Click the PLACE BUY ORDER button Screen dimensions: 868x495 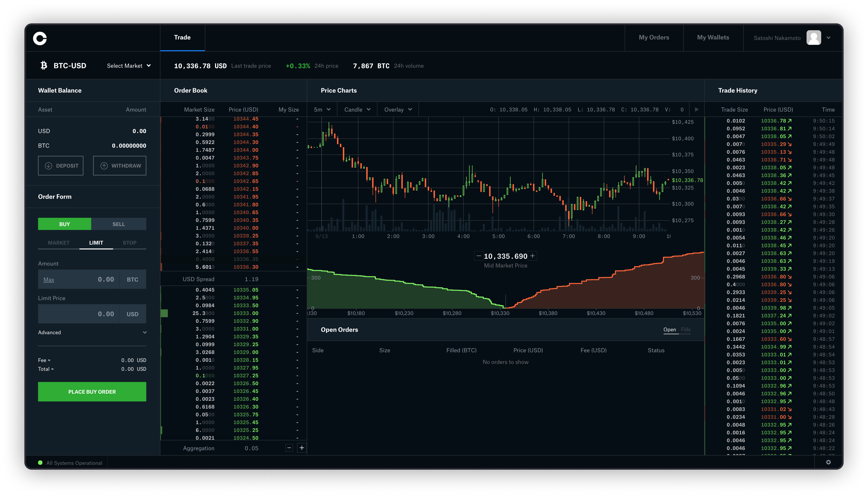[x=92, y=391]
